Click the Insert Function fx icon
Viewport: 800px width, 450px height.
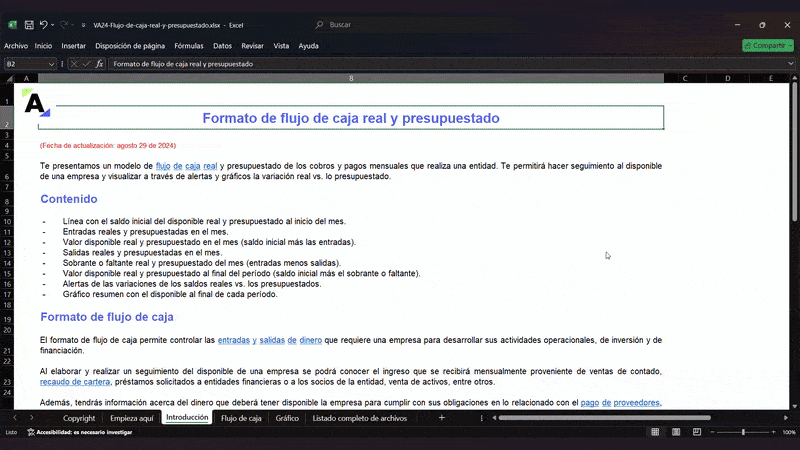pyautogui.click(x=100, y=63)
